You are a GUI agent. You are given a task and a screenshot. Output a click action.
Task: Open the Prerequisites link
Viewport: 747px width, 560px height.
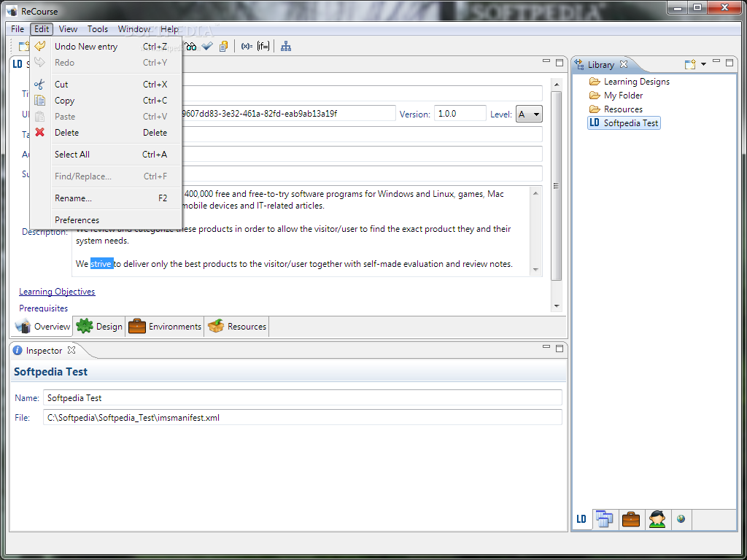tap(43, 308)
